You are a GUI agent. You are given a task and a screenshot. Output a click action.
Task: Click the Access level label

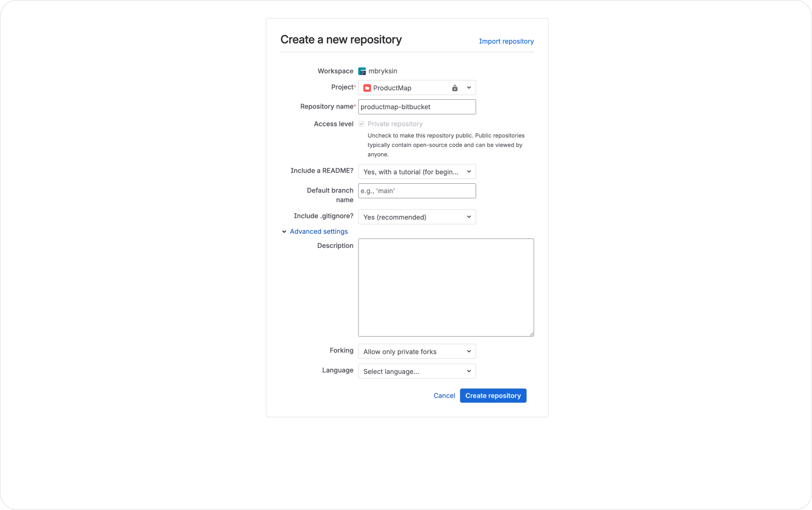tap(333, 124)
